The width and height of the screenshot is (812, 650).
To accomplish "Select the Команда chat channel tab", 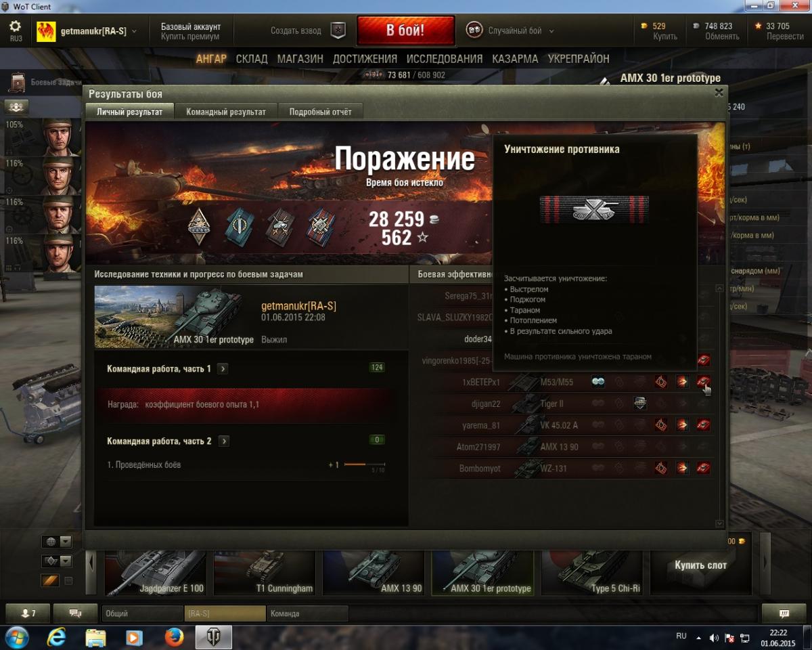I will (307, 613).
